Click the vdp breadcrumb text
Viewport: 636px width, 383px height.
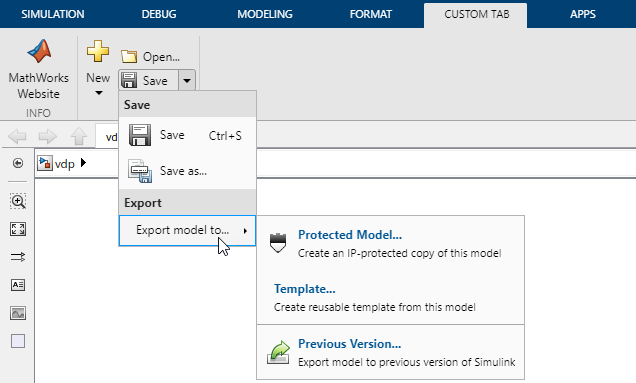coord(65,164)
